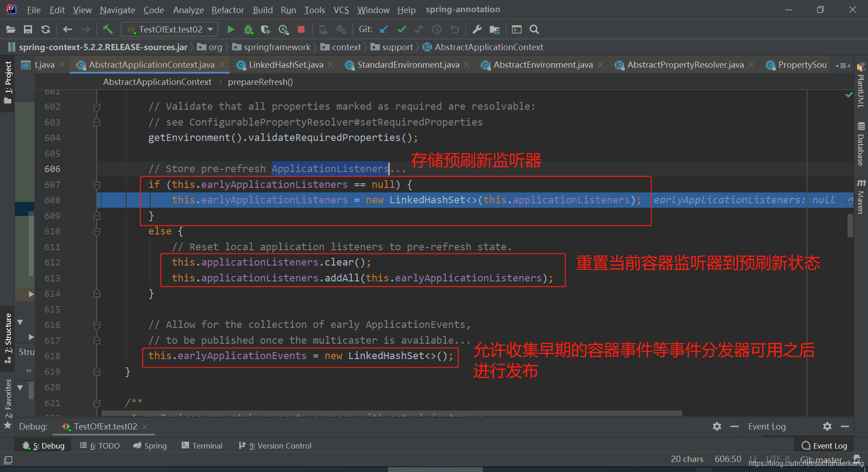Save all with the floppy disk icon
The height and width of the screenshot is (472, 868).
pos(28,29)
